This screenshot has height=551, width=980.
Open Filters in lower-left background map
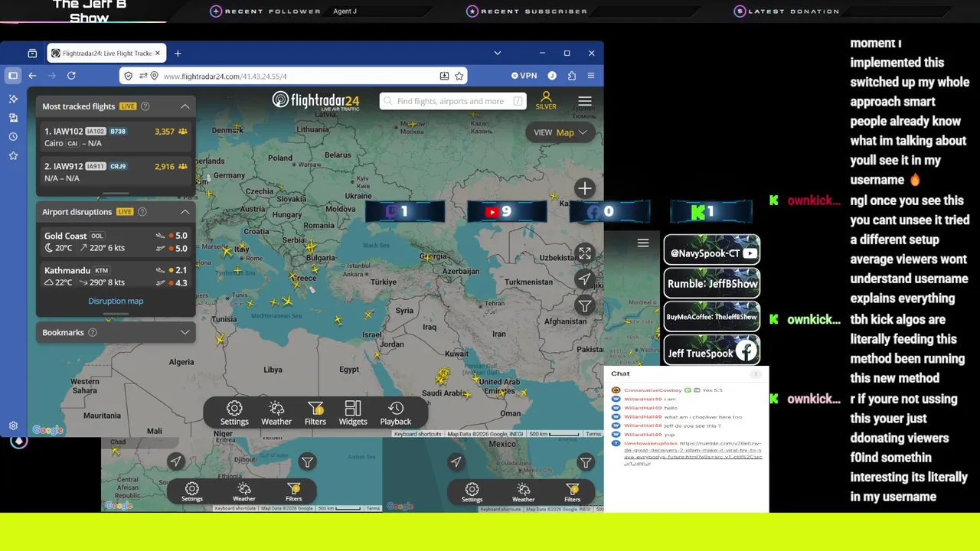coord(294,492)
